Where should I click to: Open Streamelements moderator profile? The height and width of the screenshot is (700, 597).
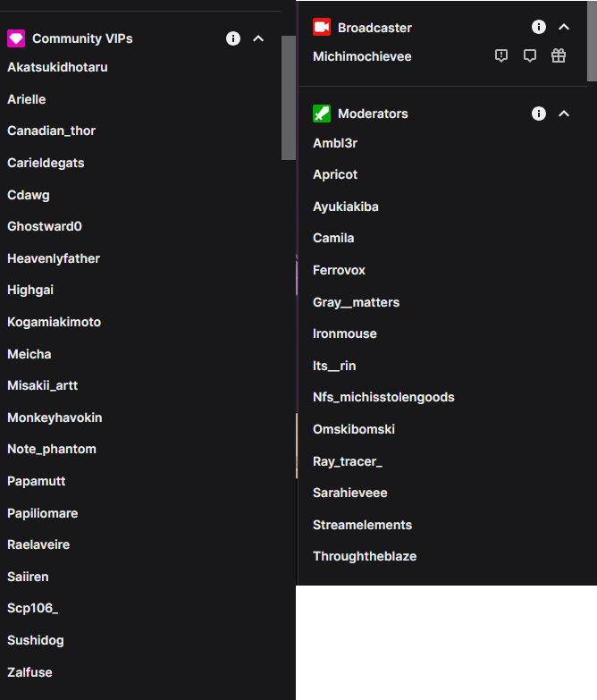[x=362, y=525]
